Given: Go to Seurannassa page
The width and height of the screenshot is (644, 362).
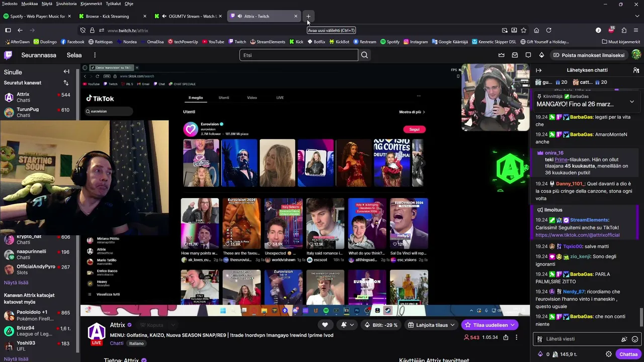Looking at the screenshot, I should click(x=39, y=55).
